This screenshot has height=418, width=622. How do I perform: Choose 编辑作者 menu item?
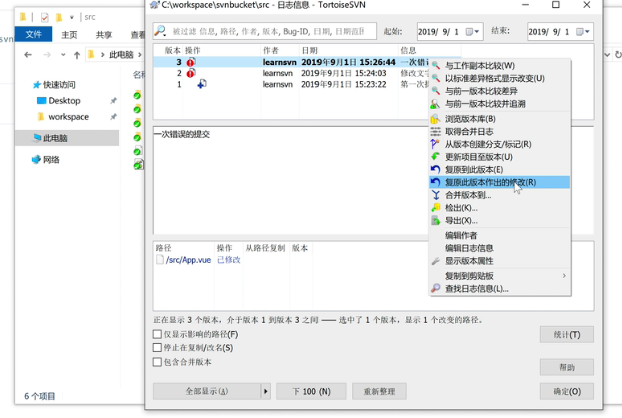pyautogui.click(x=500, y=235)
